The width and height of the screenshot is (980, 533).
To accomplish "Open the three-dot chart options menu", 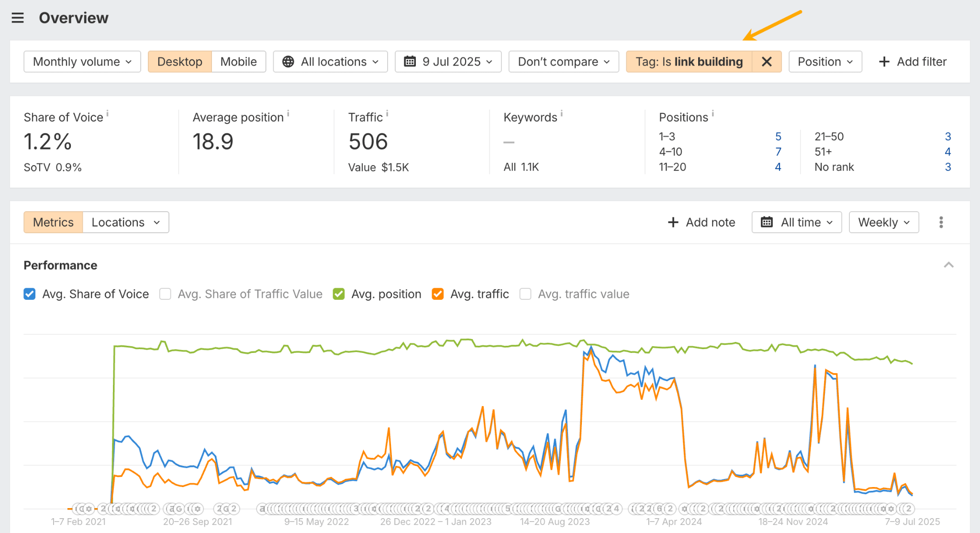I will [x=941, y=222].
